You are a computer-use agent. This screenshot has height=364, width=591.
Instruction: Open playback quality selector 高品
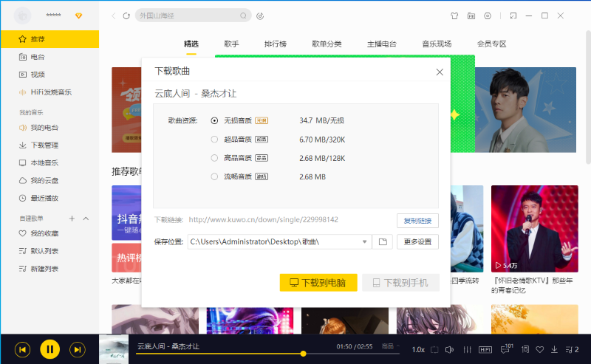pos(391,346)
